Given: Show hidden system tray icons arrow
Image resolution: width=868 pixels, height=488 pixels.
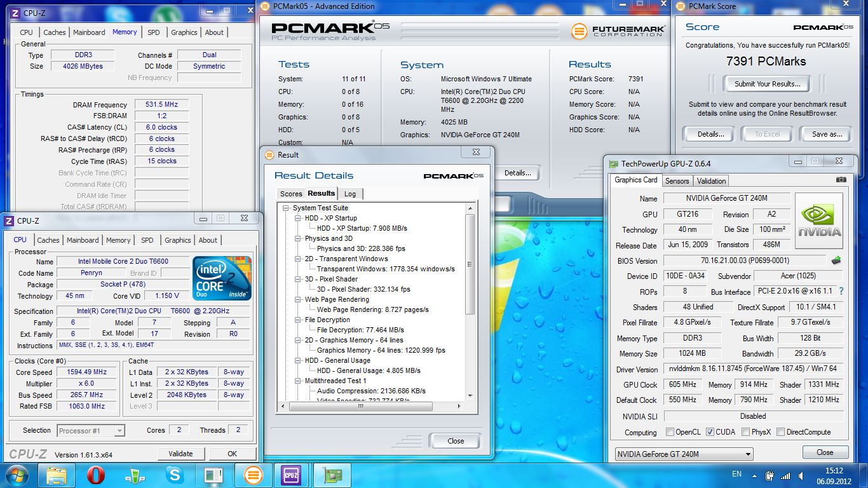Looking at the screenshot, I should pyautogui.click(x=756, y=475).
